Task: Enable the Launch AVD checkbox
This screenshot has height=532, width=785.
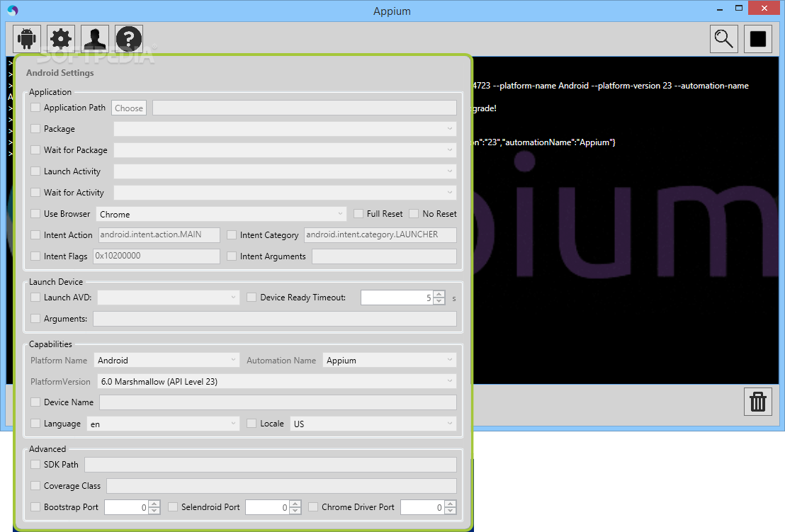Action: [35, 298]
